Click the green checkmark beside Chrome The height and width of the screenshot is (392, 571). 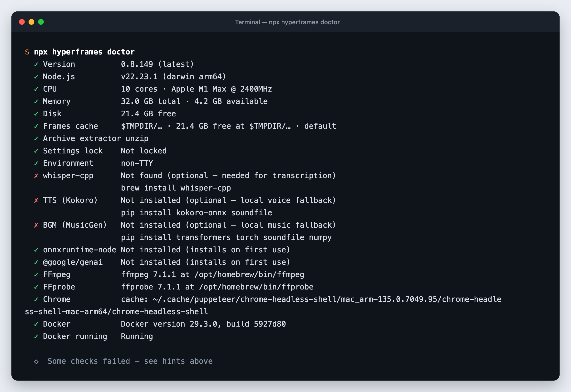click(x=36, y=299)
